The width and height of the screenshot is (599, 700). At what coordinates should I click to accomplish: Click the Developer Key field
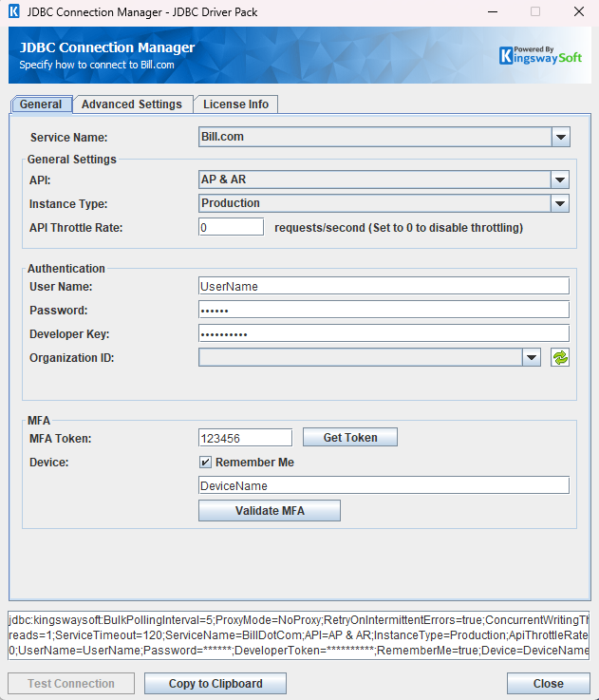click(x=384, y=333)
